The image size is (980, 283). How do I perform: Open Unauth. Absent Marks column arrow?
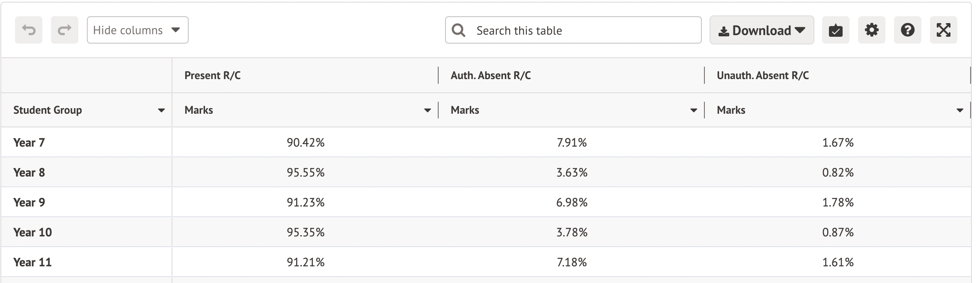pos(959,110)
